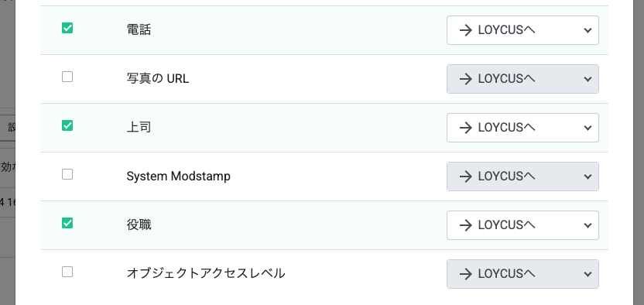Screen dimensions: 644x305
Task: Click the System Modstamp field name
Action: click(x=179, y=176)
